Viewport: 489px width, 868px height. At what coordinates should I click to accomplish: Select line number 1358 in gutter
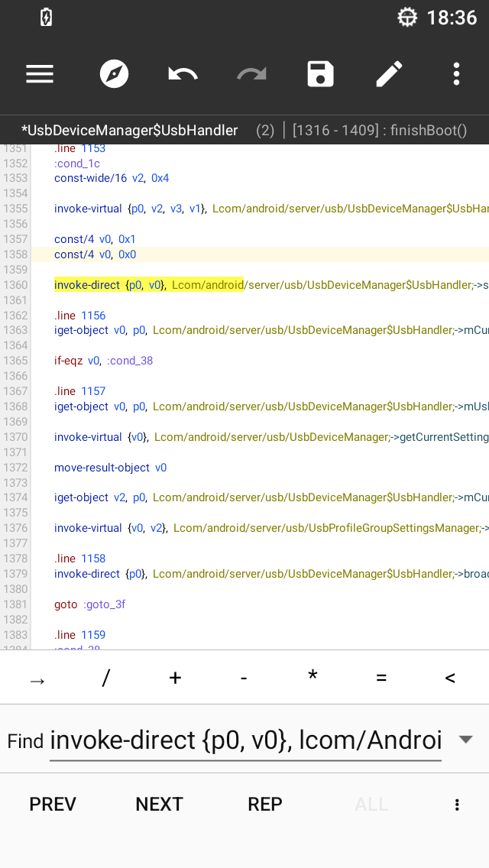click(x=15, y=254)
